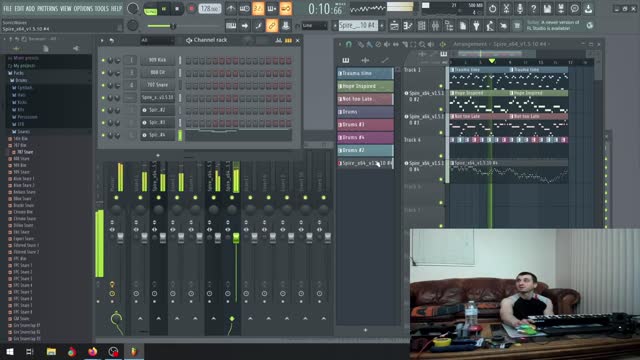Open the Channel rack view icon
Viewport: 640px width, 360px height.
pyautogui.click(x=422, y=25)
